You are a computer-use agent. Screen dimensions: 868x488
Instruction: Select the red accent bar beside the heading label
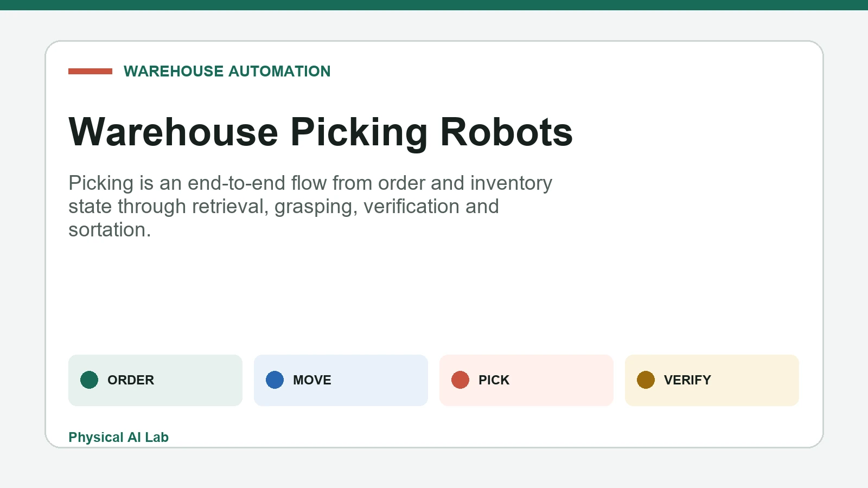[90, 71]
